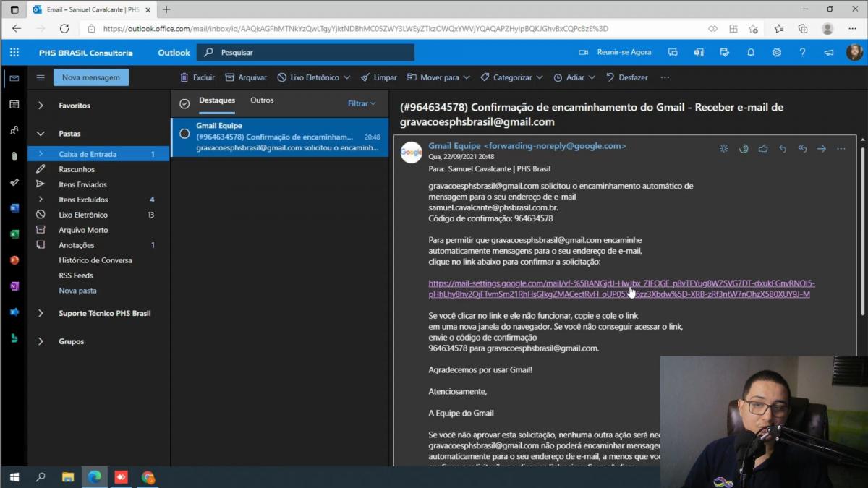The image size is (868, 488).
Task: Expand the Itens Excluídos folder
Action: tap(41, 200)
